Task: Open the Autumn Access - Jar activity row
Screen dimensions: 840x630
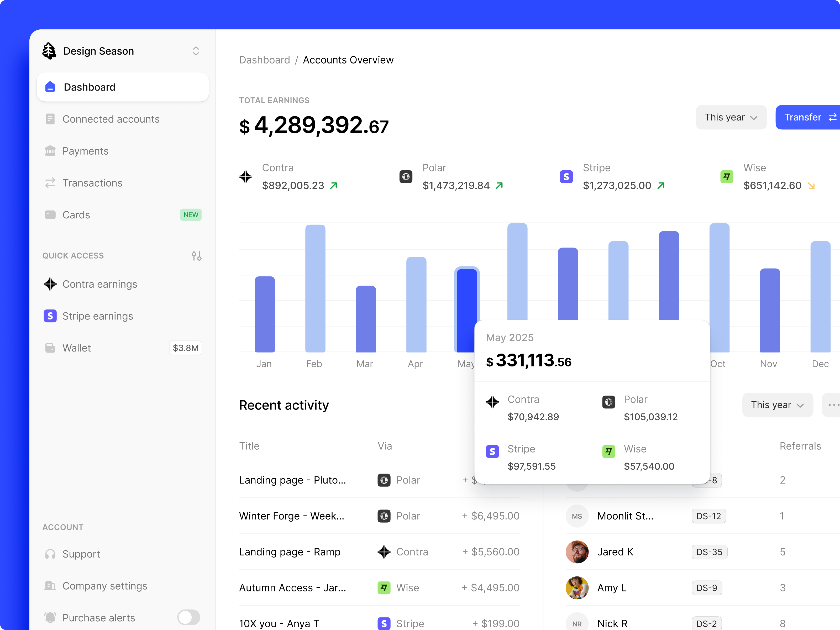Action: (379, 587)
